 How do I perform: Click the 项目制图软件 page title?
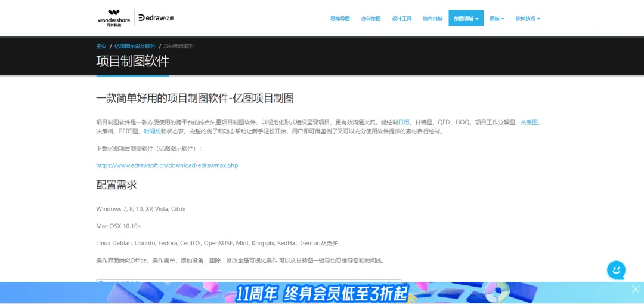(x=132, y=62)
